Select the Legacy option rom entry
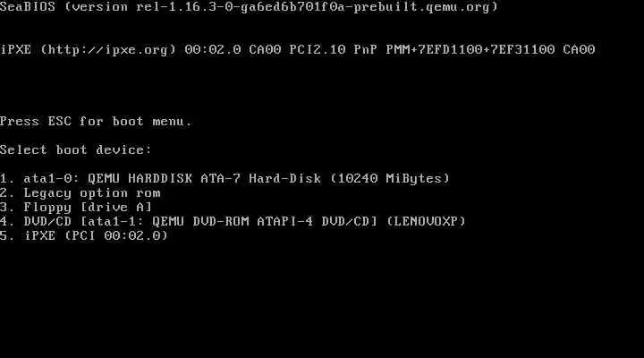This screenshot has width=644, height=358. 80,193
